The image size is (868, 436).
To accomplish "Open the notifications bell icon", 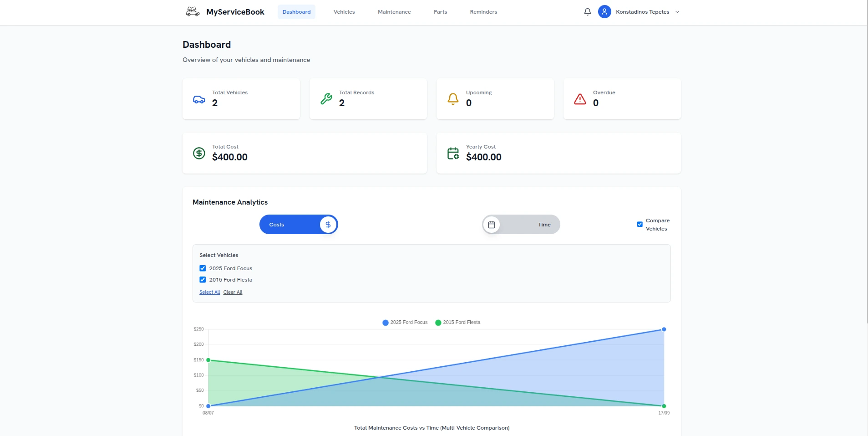I will click(587, 12).
